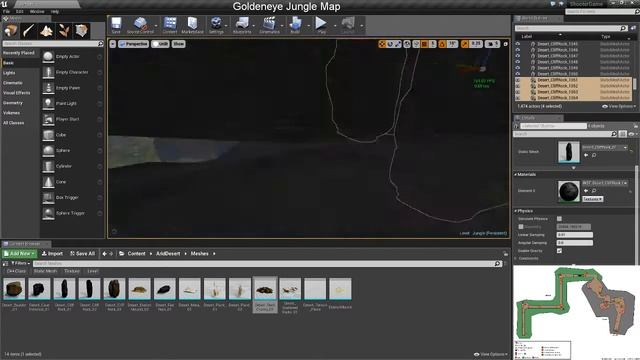Toggle scale snapping in viewport toolbar
Screen dimensions: 640x360
464,44
